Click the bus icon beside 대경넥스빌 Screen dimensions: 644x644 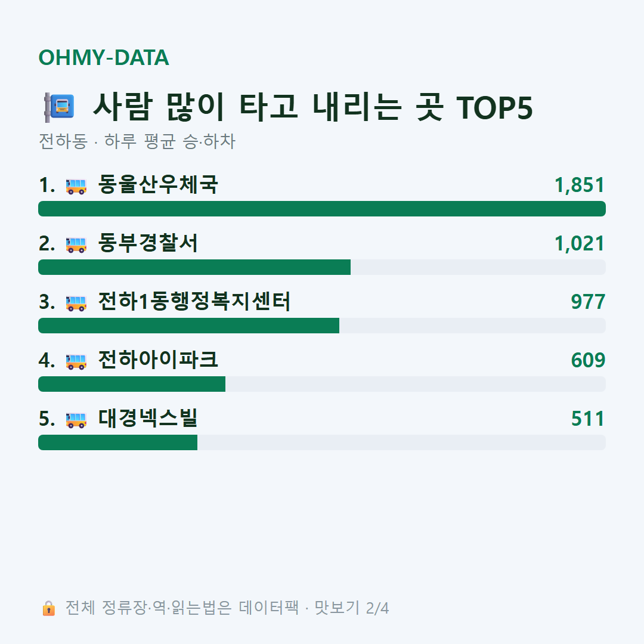[76, 420]
